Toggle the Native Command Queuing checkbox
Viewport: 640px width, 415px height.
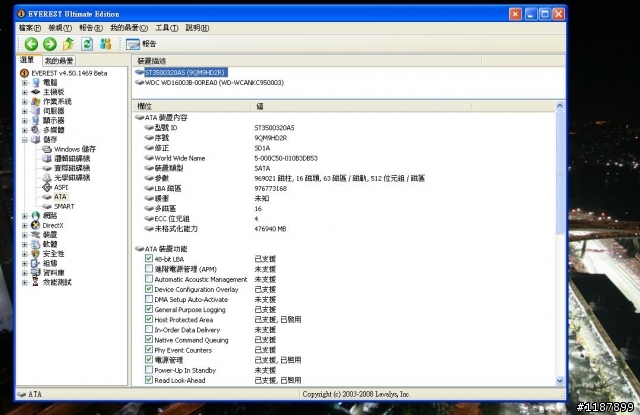[149, 340]
